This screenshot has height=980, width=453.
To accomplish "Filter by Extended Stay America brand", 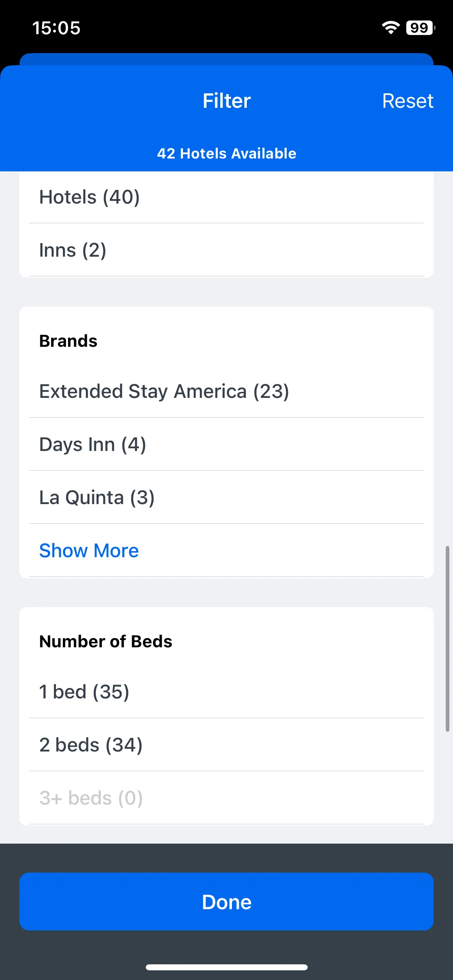I will click(x=226, y=391).
